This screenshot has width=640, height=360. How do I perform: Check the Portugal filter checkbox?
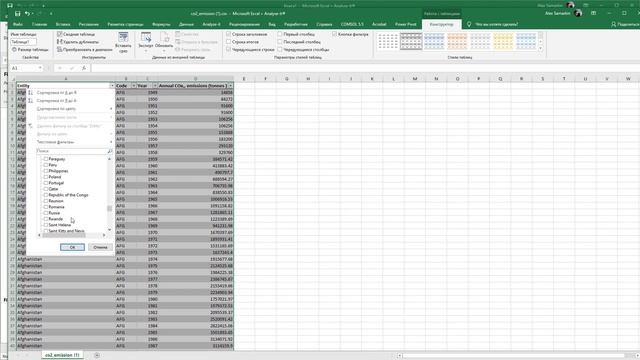pos(46,183)
